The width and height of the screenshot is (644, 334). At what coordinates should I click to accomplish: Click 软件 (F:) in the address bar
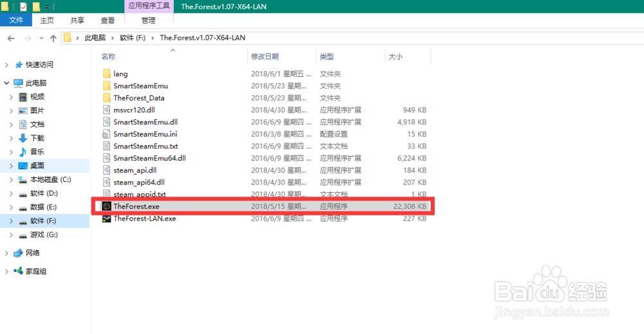coord(132,38)
